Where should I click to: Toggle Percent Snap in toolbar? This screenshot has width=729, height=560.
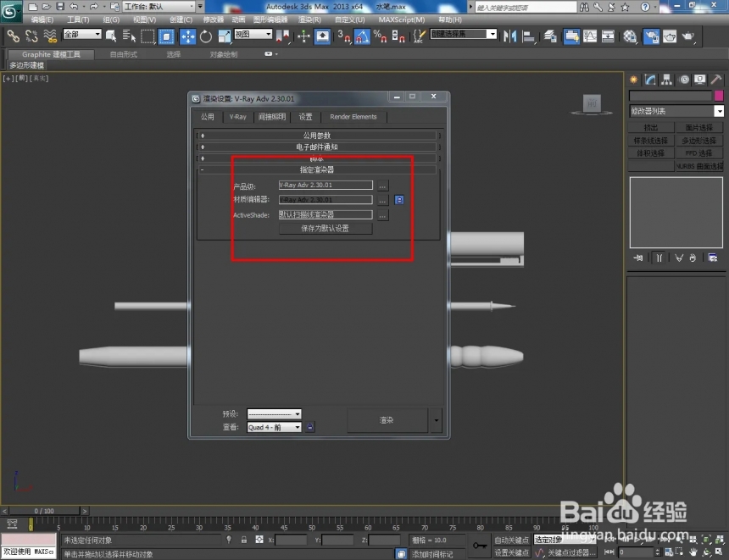click(380, 36)
